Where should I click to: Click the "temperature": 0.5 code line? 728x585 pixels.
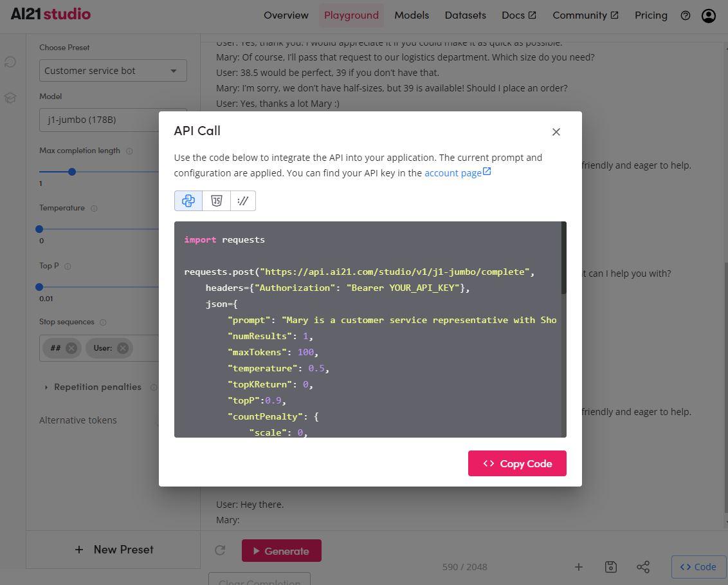point(278,369)
